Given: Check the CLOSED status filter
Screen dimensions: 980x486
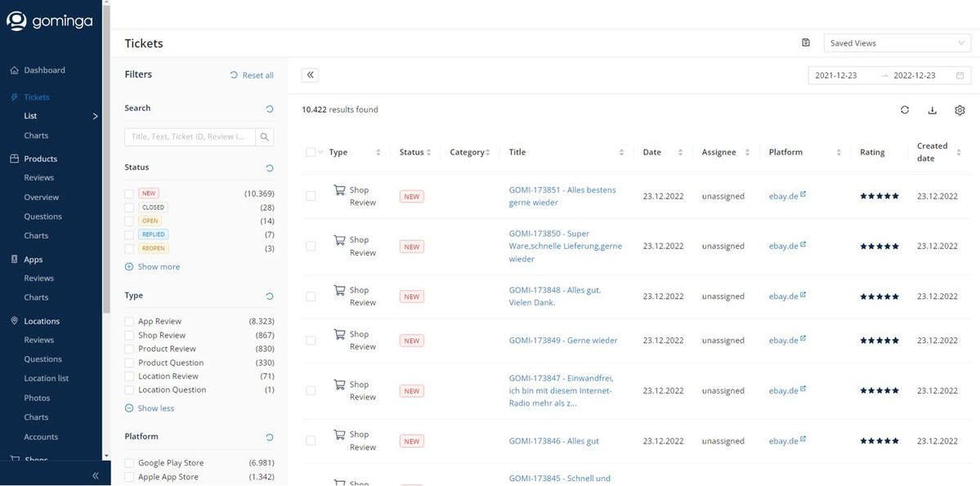Looking at the screenshot, I should (129, 207).
